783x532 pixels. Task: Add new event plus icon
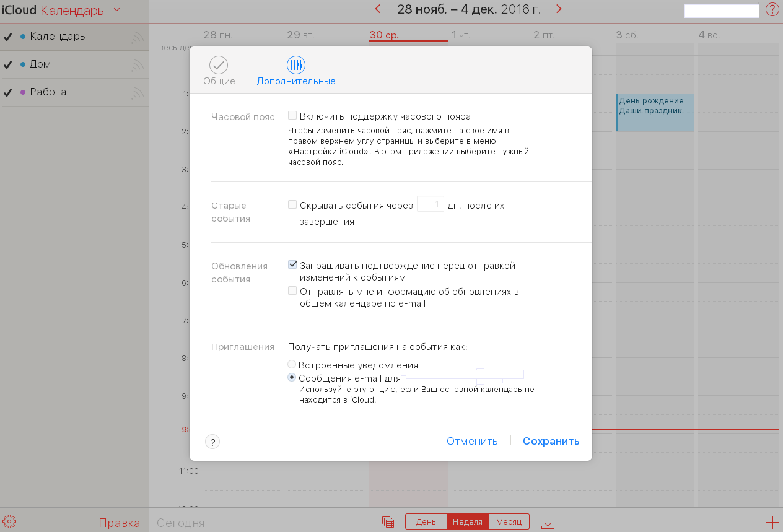[772, 522]
